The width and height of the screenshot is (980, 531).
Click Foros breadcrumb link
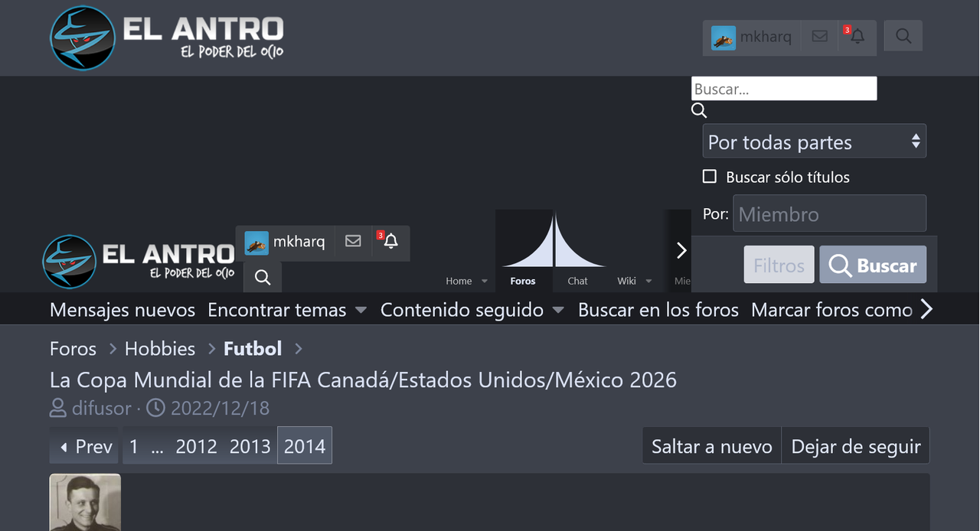(x=73, y=349)
